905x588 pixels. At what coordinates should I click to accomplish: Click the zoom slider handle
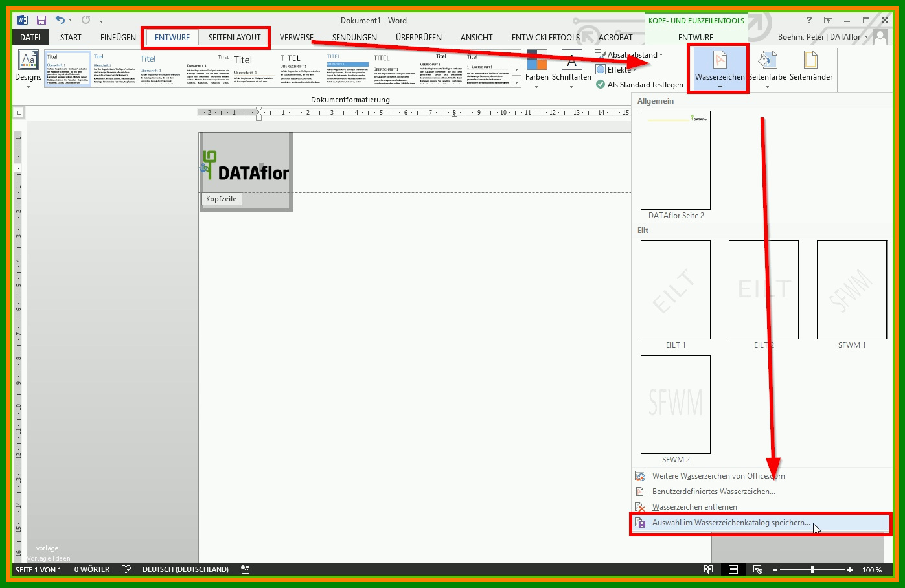tap(812, 570)
